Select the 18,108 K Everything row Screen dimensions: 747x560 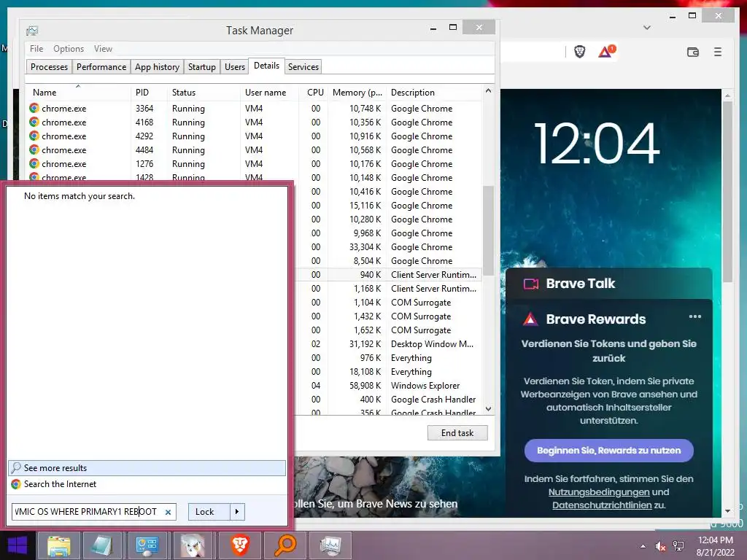[388, 371]
